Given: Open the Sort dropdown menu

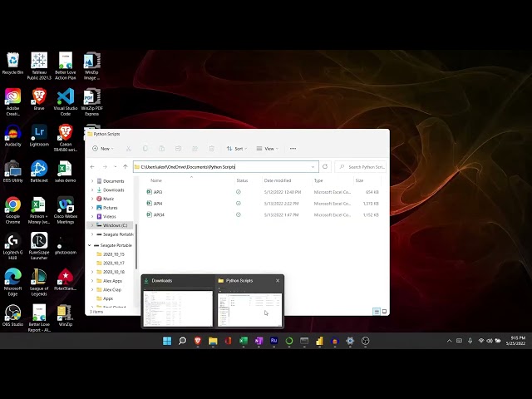Looking at the screenshot, I should click(236, 149).
